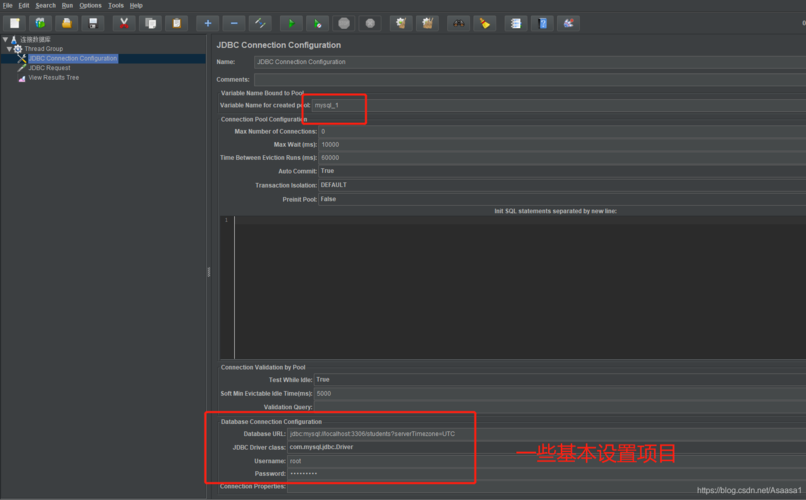The image size is (806, 500).
Task: Click the New test plan icon
Action: coord(14,23)
